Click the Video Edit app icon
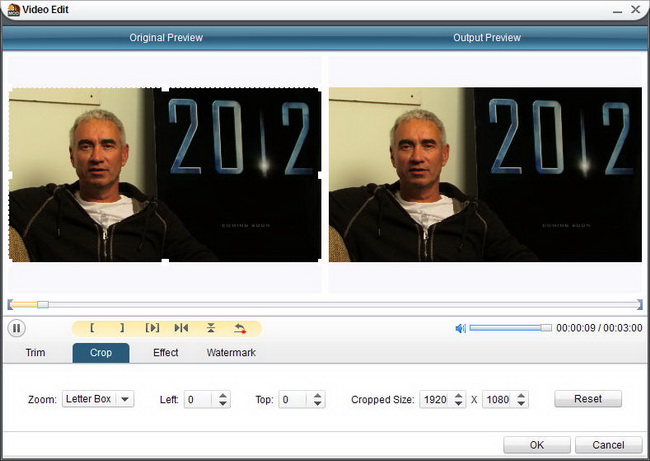Screen dimensions: 650x461 13,10
